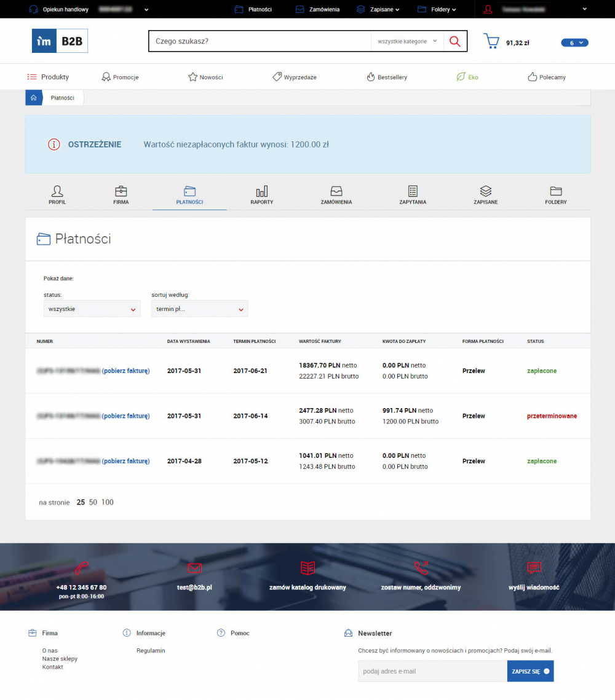Screen dimensions: 615x700
Task: Switch to Zamówienia using its envelope icon
Action: coord(336,191)
